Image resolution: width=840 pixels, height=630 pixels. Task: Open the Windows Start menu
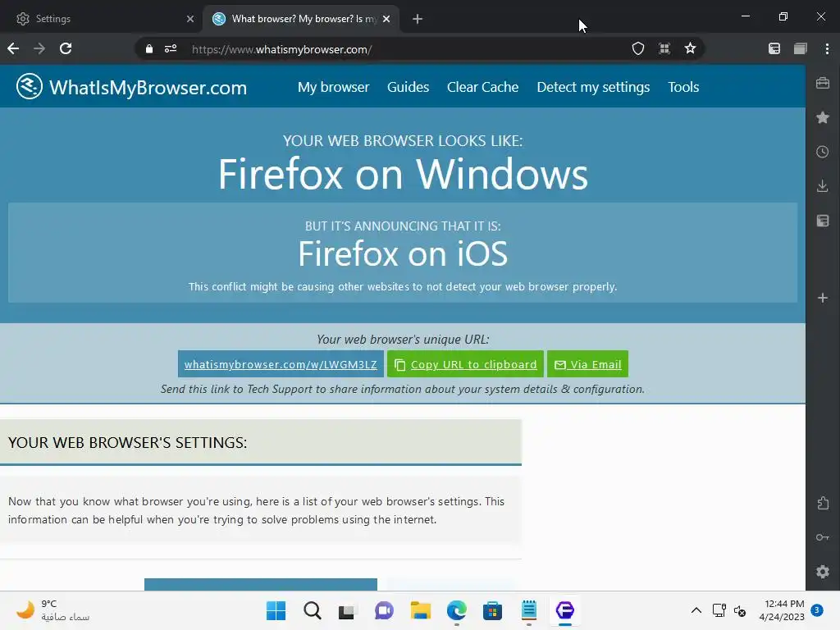[x=276, y=610]
